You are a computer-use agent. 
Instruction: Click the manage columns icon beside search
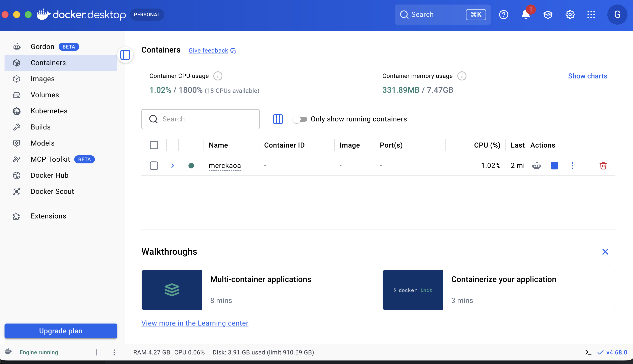[278, 119]
